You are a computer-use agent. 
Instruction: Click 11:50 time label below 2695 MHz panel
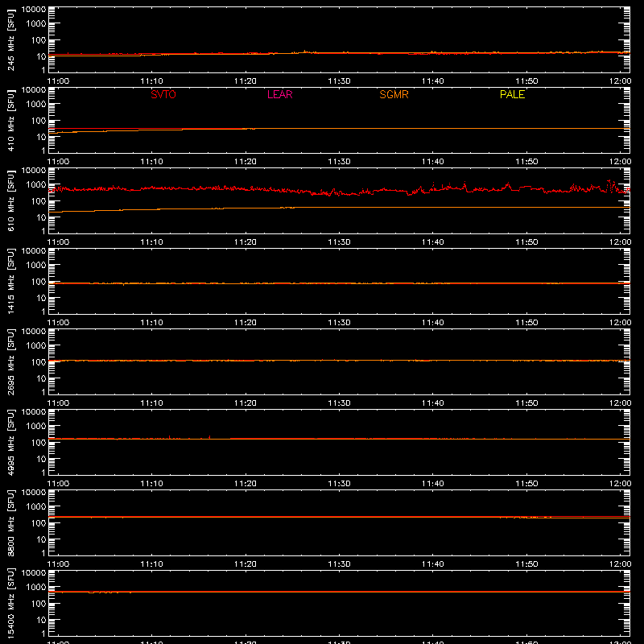(526, 403)
